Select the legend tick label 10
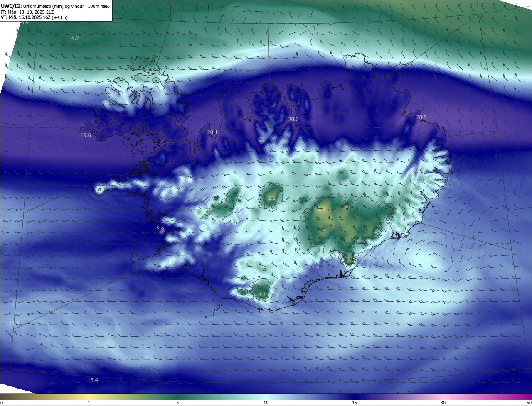 pos(266,403)
